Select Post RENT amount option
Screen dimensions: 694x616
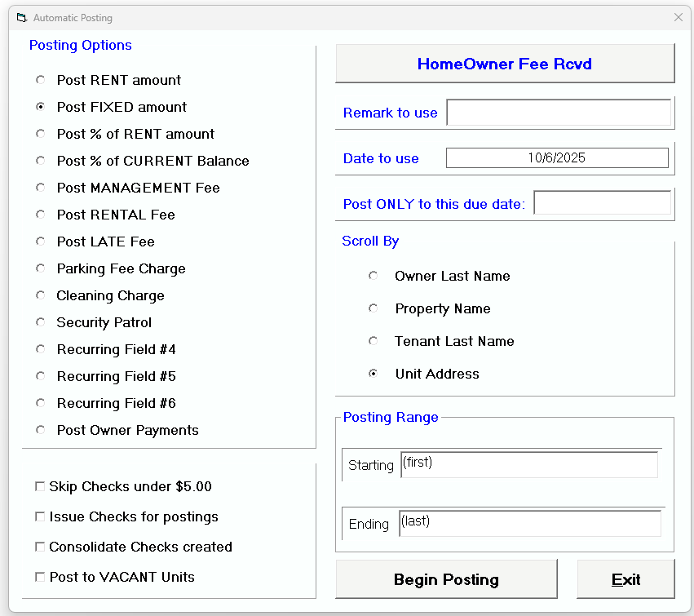click(x=40, y=80)
